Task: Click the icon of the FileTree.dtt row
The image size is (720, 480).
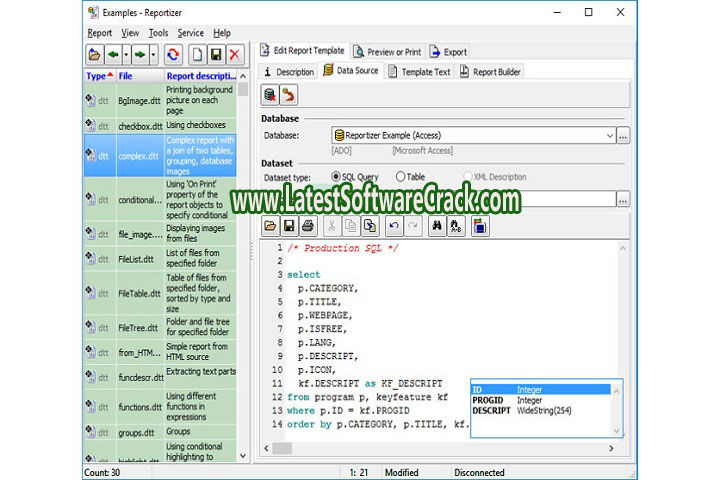Action: [90, 327]
